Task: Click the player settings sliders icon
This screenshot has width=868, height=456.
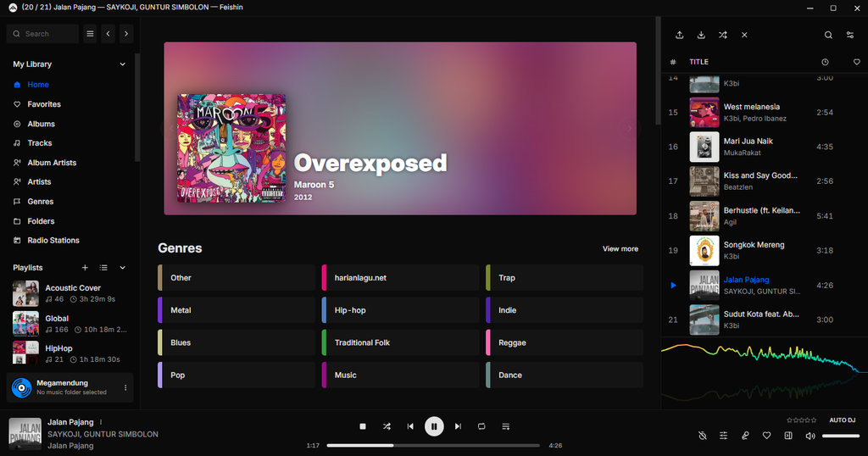Action: tap(723, 436)
